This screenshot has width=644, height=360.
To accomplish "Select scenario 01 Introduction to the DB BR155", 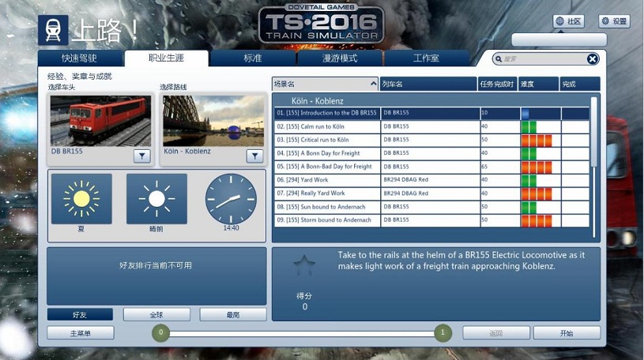I will click(431, 113).
